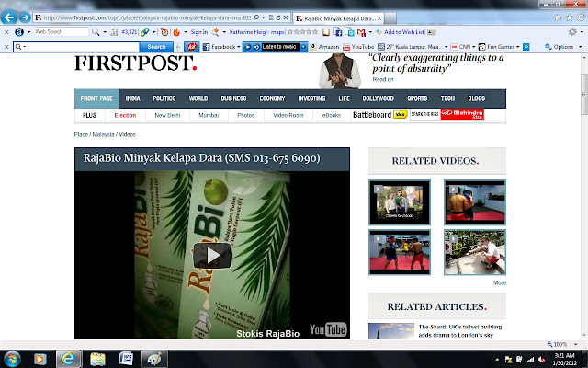Open the INDIA section
The width and height of the screenshot is (588, 368).
click(x=132, y=98)
